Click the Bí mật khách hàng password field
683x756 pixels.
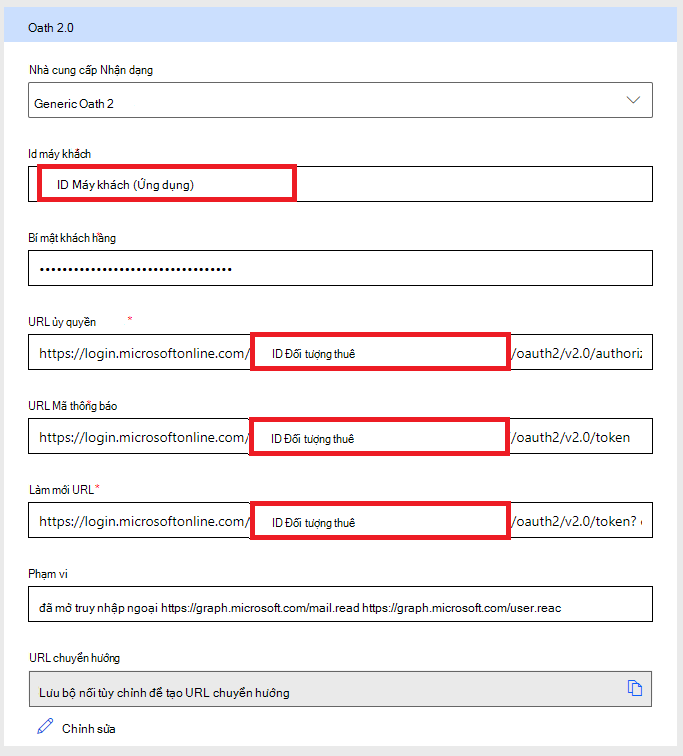click(340, 268)
